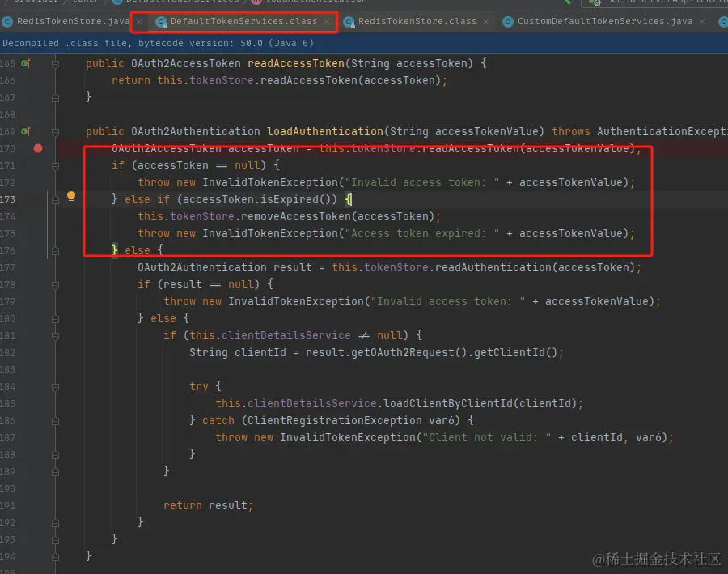Toggle the breakpoint on line 170
The height and width of the screenshot is (574, 728).
pyautogui.click(x=38, y=148)
